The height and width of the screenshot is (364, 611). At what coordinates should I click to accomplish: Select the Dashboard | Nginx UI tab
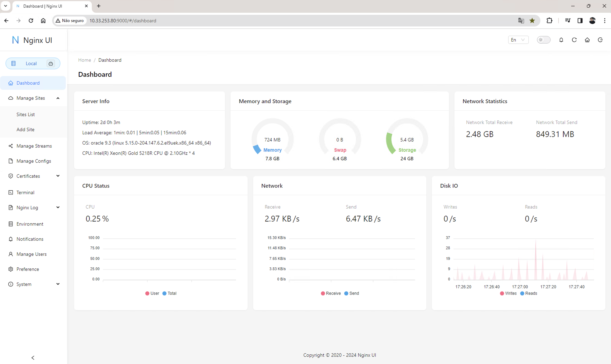(52, 6)
